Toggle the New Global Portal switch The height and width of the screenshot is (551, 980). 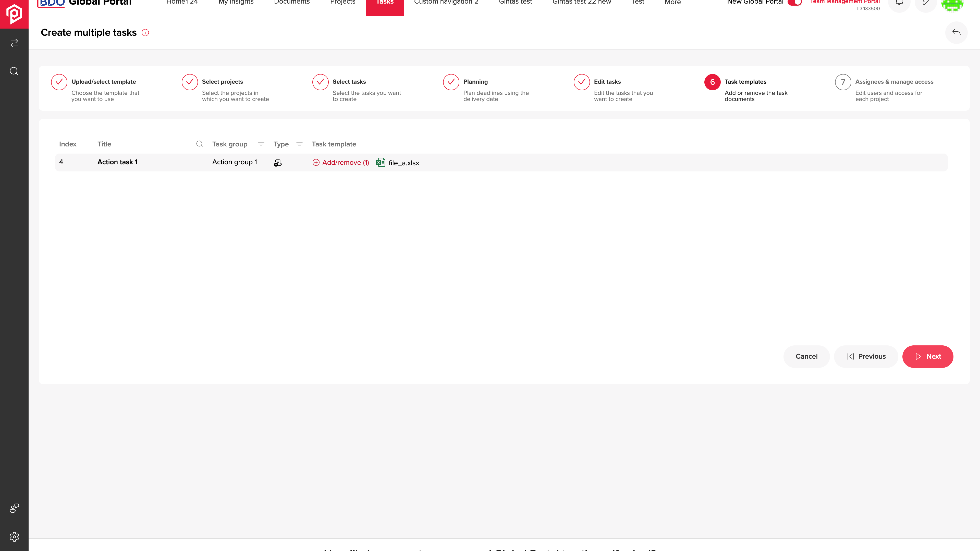(x=795, y=2)
